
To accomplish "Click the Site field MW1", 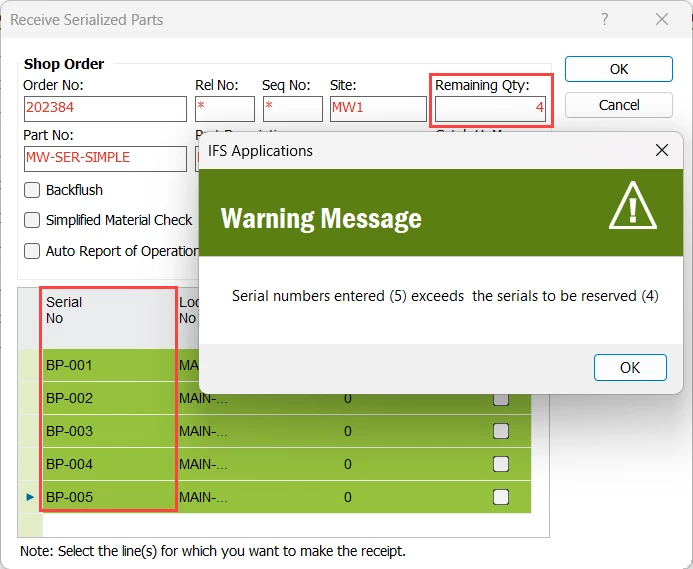I will [x=378, y=108].
